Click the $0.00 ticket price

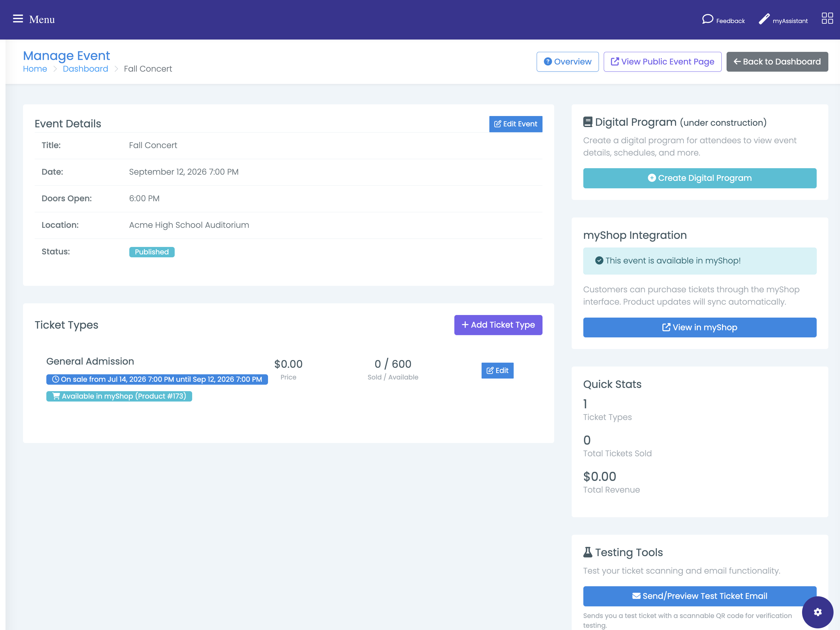tap(288, 364)
